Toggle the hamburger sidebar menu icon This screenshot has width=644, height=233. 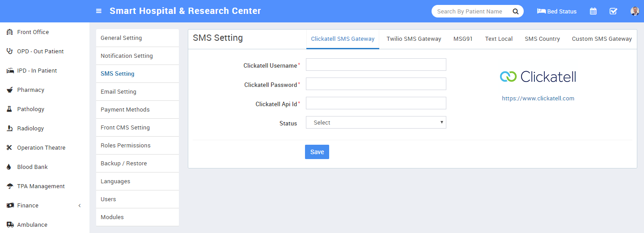point(99,11)
